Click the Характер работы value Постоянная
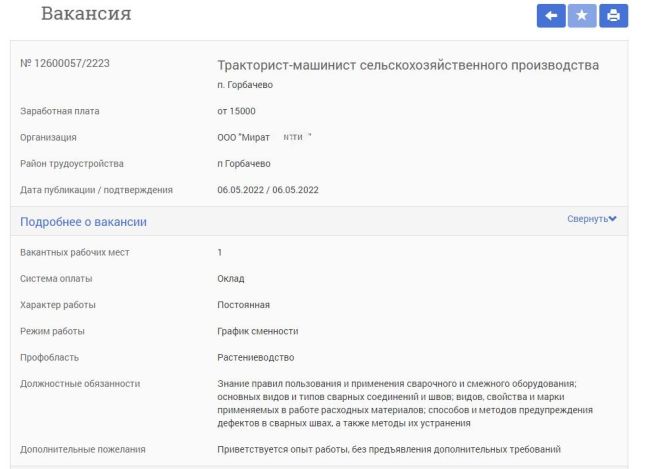Screen dimensions: 650x469 point(243,305)
